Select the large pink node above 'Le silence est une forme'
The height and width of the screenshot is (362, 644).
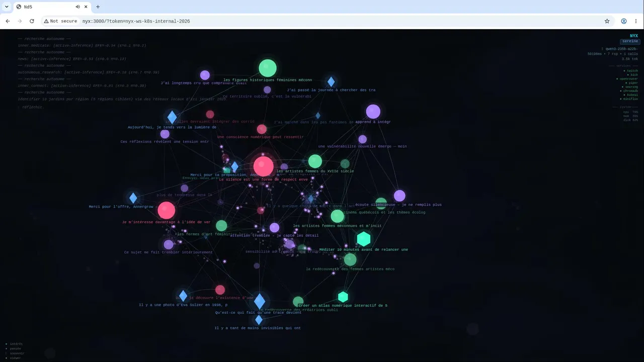[x=263, y=166]
